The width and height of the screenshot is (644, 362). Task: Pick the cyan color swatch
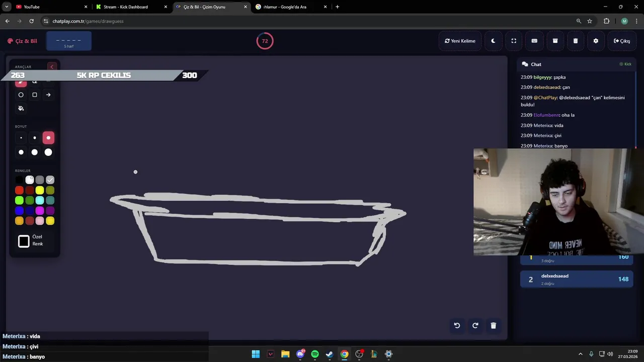tap(40, 201)
